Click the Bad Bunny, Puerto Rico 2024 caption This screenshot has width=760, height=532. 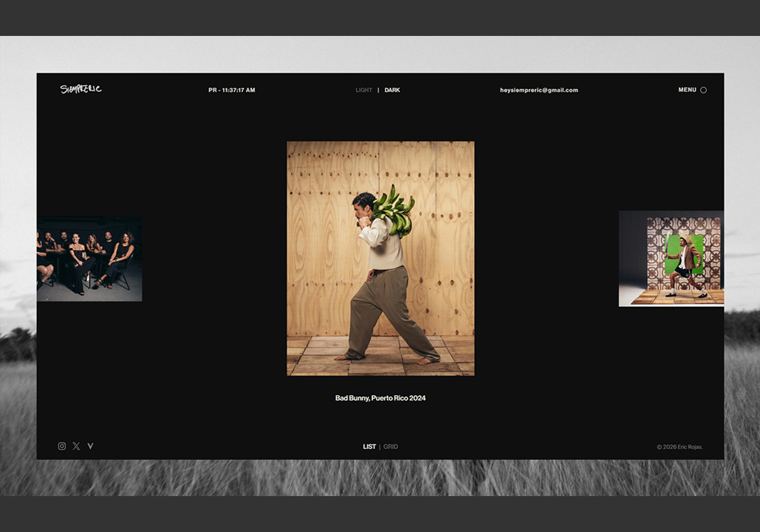point(380,398)
